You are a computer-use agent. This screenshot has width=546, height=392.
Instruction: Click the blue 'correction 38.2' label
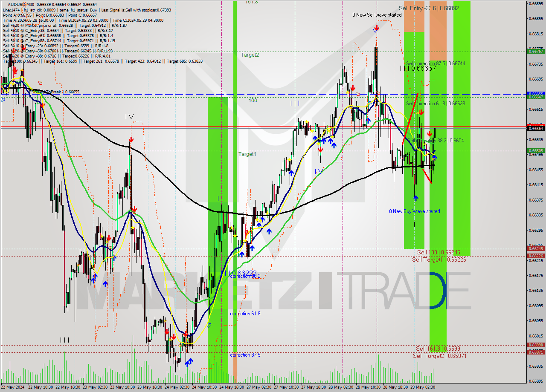(245, 276)
